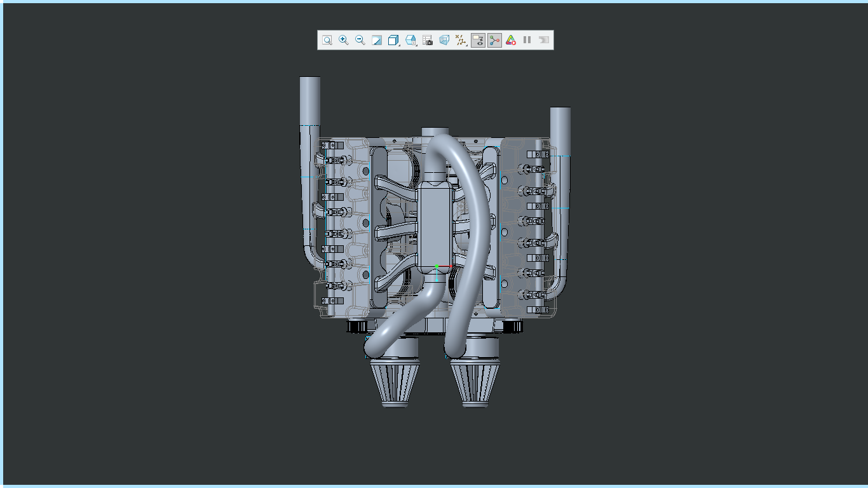The image size is (868, 488).
Task: Select the tall left exhaust pipe
Action: 309,172
